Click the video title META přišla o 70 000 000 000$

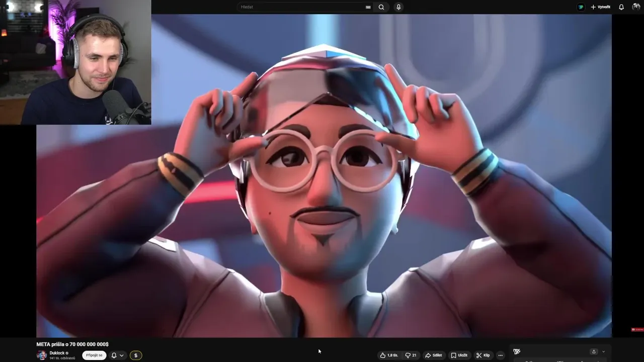(x=72, y=344)
